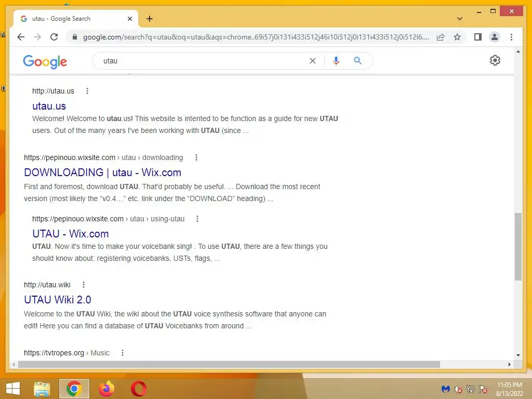Click the horizontal scroll left arrow
Screen dimensions: 532x399
click(13, 364)
